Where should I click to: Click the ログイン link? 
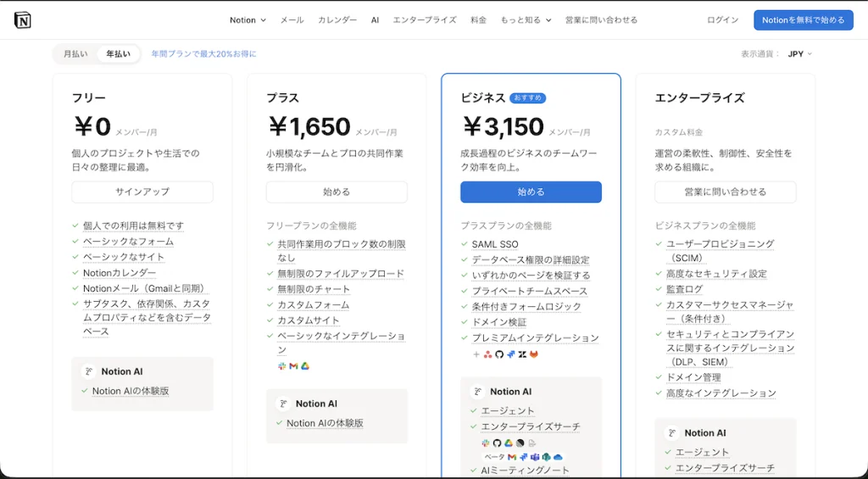[722, 20]
